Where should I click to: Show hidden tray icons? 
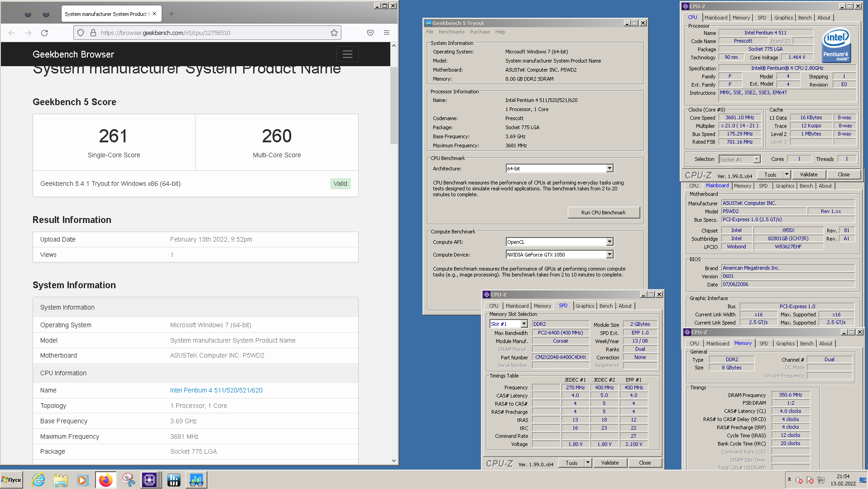point(789,479)
